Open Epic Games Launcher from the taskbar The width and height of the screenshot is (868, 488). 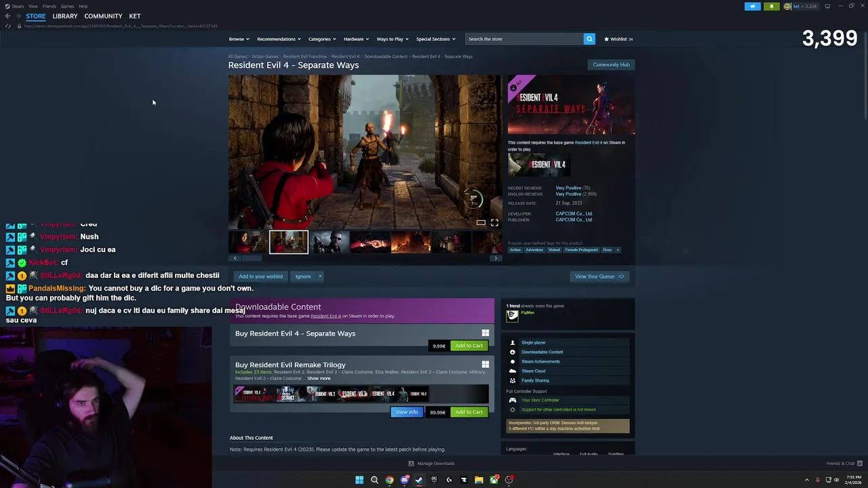pos(434,480)
